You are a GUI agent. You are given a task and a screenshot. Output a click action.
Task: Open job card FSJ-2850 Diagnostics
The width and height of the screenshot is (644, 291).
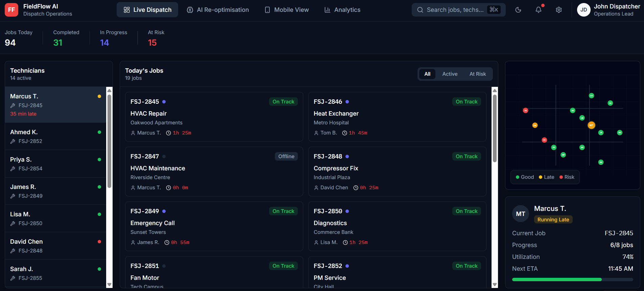tap(397, 226)
